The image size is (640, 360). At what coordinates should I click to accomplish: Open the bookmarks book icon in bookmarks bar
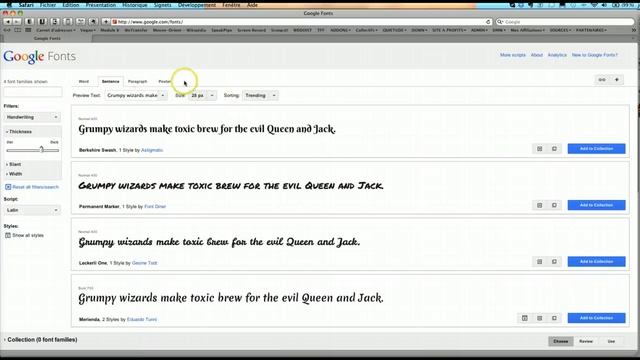(18, 30)
